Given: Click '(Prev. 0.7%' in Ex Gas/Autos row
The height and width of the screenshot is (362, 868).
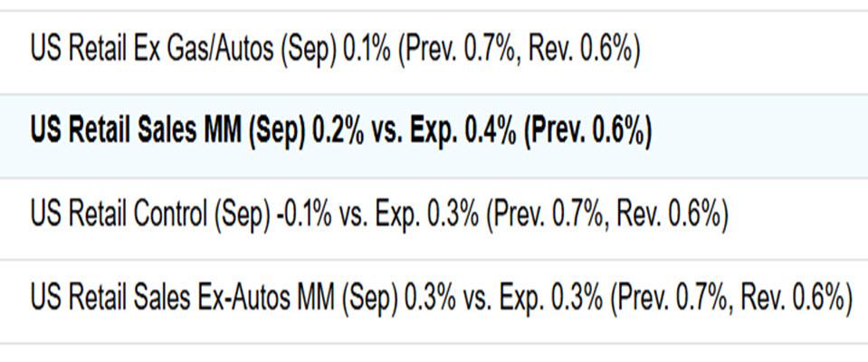Looking at the screenshot, I should [459, 51].
